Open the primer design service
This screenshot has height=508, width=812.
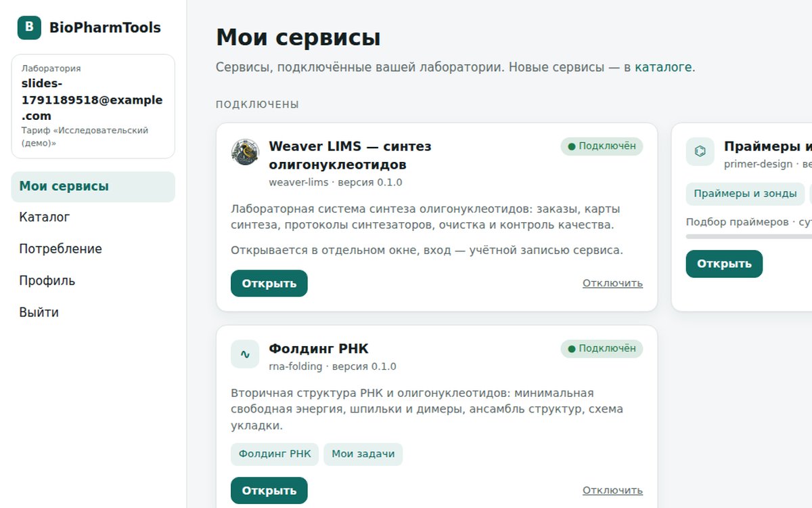coord(724,263)
